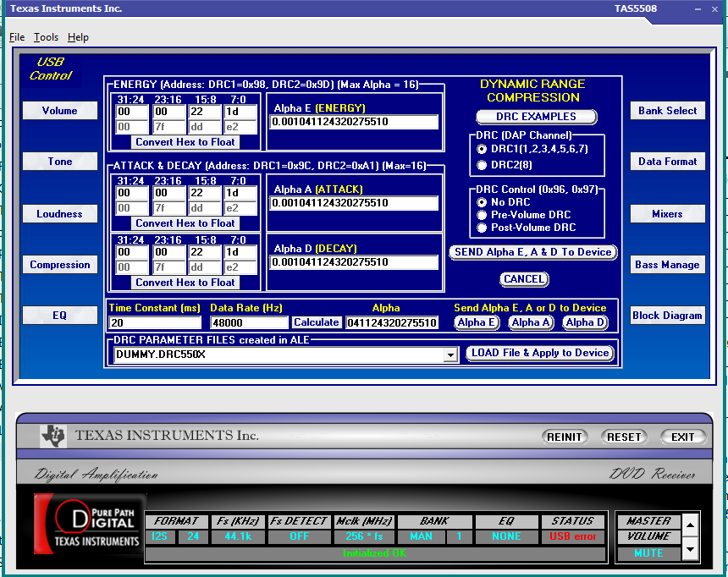Open the Tools menu
Image resolution: width=728 pixels, height=577 pixels.
click(x=46, y=37)
